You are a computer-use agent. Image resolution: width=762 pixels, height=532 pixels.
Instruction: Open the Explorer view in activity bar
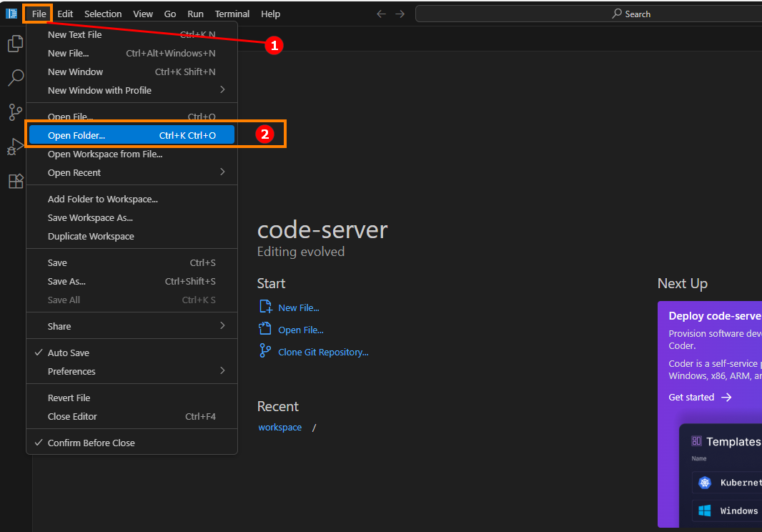click(x=15, y=44)
